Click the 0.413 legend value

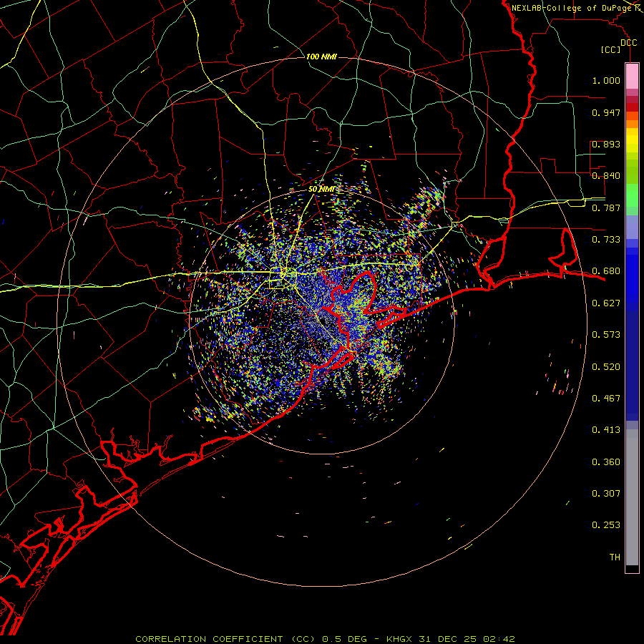(x=606, y=430)
